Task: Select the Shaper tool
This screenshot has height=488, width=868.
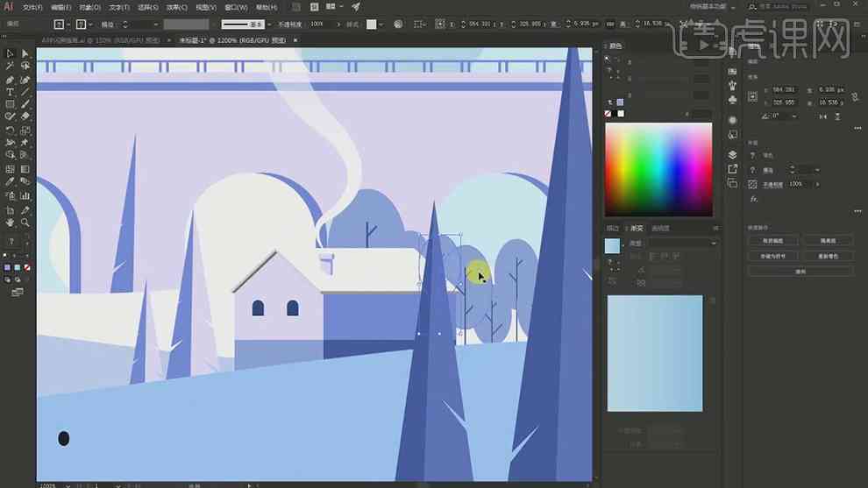Action: click(x=10, y=117)
